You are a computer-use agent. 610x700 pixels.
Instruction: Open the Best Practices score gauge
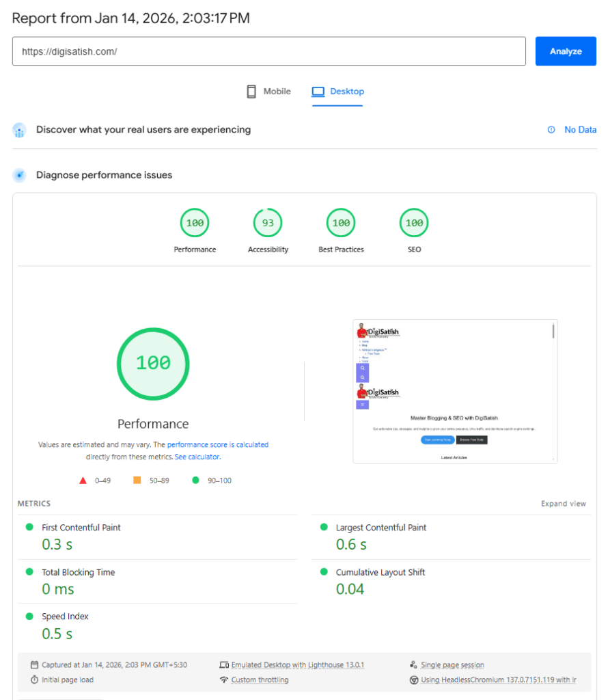point(341,223)
